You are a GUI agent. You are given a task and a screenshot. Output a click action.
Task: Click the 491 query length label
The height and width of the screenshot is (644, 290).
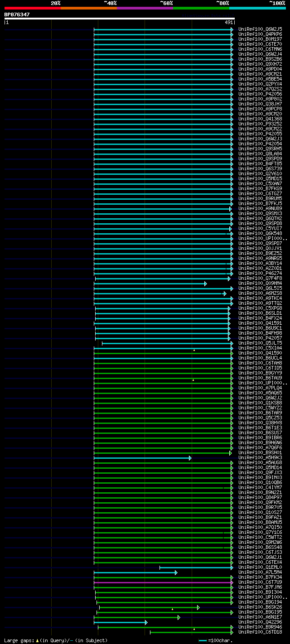pyautogui.click(x=229, y=22)
